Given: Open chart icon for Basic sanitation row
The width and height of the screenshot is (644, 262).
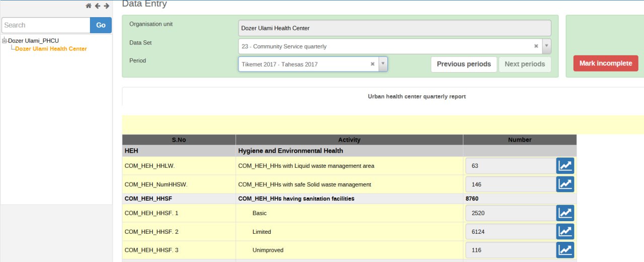Looking at the screenshot, I should point(565,213).
